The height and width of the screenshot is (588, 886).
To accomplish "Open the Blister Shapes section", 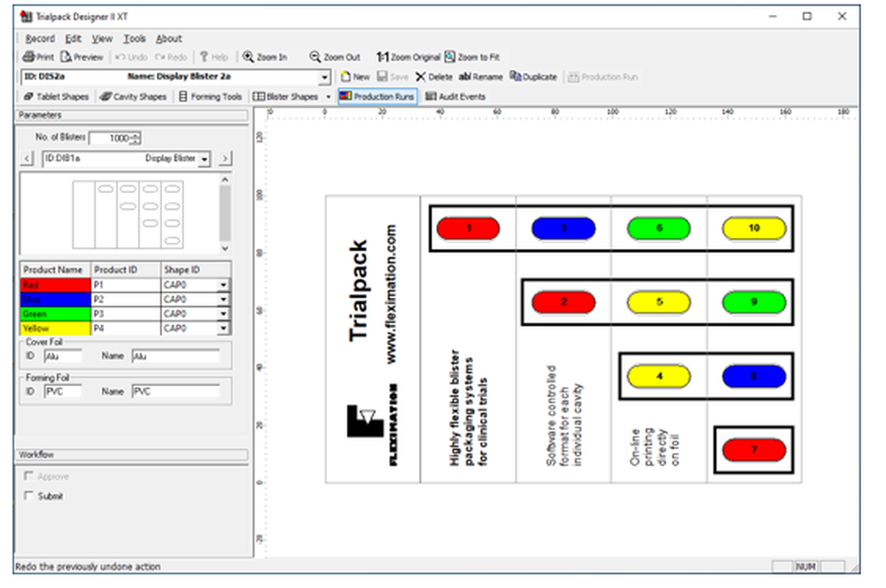I will (x=285, y=97).
